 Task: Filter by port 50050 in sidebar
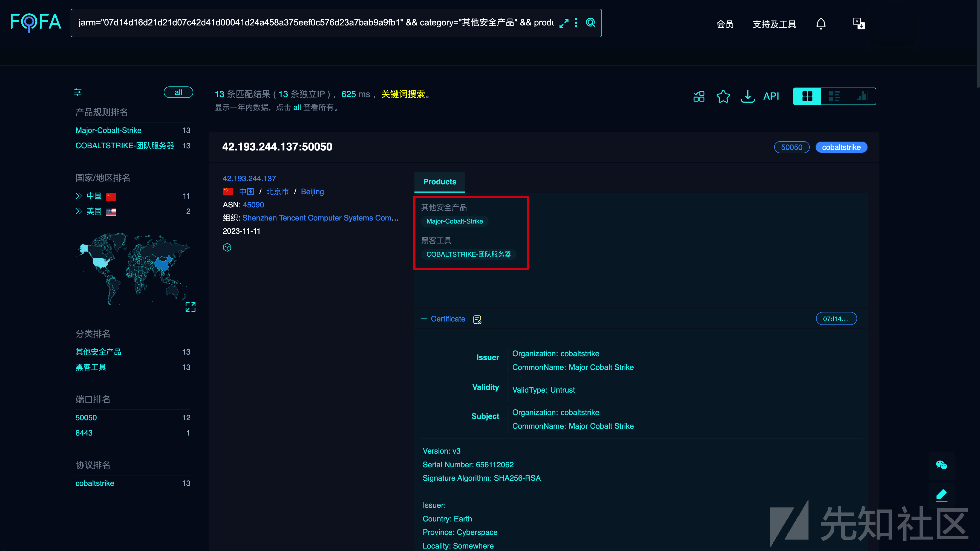pyautogui.click(x=86, y=417)
